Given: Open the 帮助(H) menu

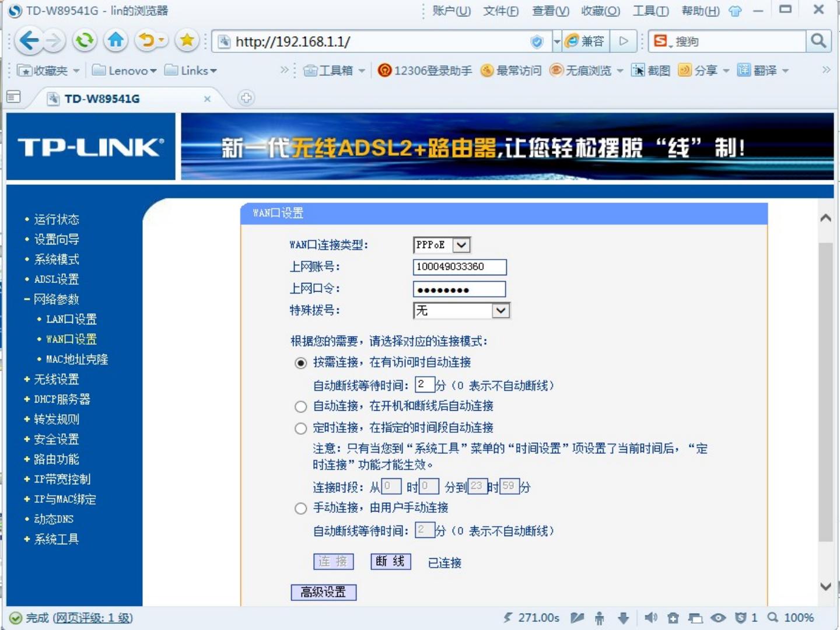Looking at the screenshot, I should 700,11.
